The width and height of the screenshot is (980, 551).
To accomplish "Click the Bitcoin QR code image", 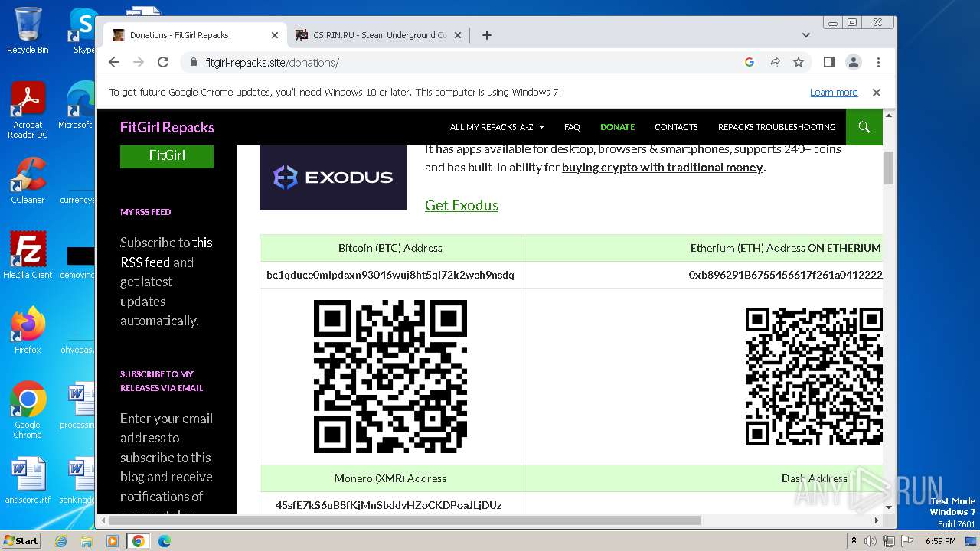I will (390, 377).
